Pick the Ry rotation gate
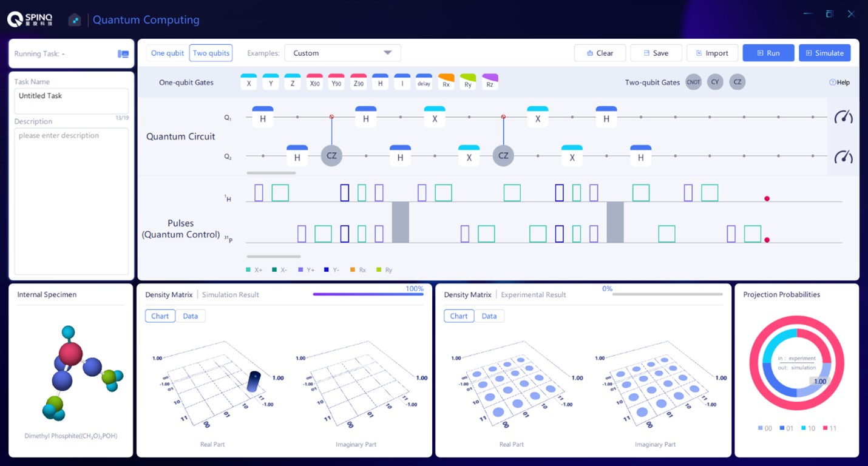Viewport: 868px width, 466px height. click(x=468, y=82)
